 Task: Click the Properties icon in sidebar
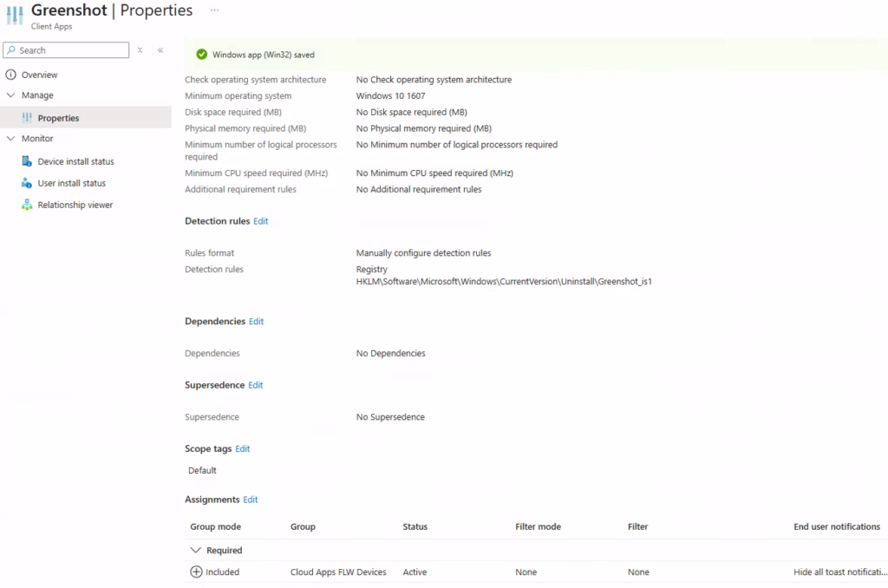point(27,118)
